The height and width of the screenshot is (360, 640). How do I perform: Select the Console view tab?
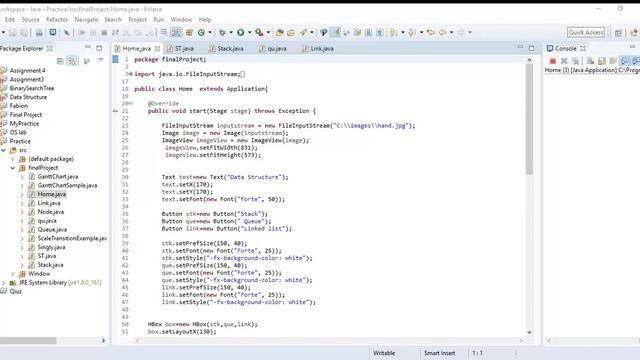[x=566, y=49]
